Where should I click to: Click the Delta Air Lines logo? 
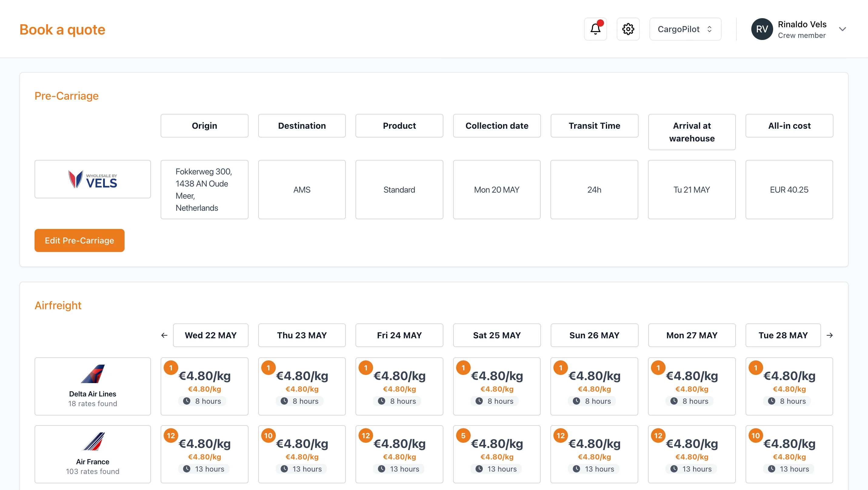93,374
